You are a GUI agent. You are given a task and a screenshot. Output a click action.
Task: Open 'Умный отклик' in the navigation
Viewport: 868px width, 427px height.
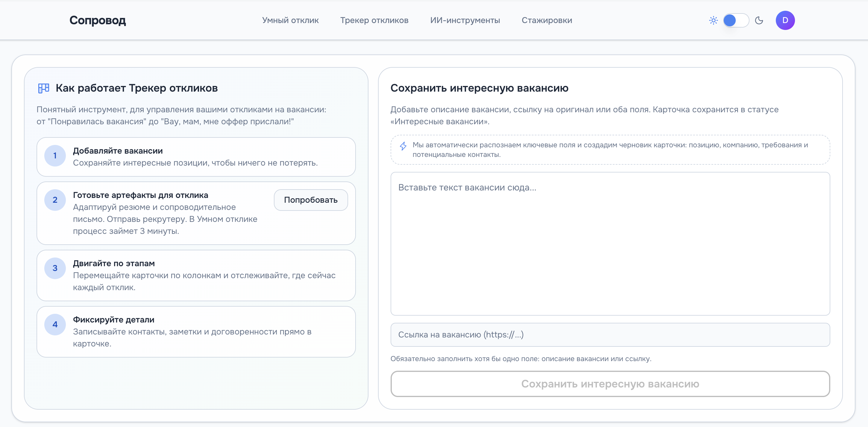290,20
